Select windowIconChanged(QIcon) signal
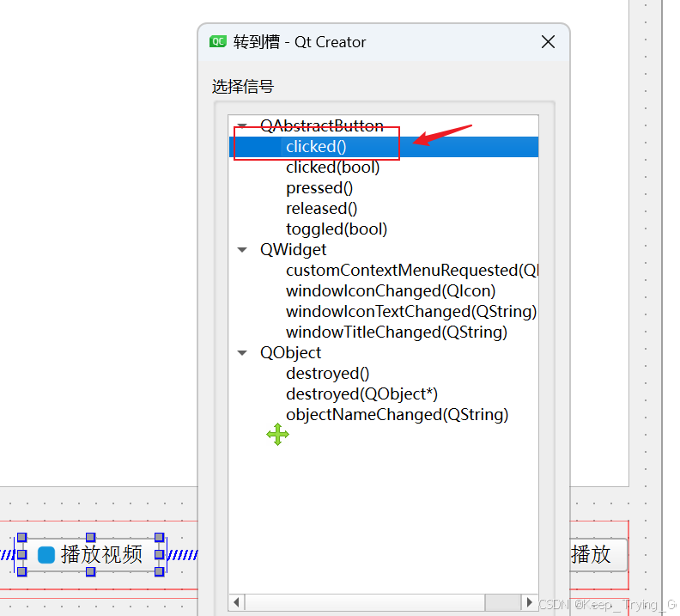Viewport: 680px width, 616px height. click(x=391, y=291)
